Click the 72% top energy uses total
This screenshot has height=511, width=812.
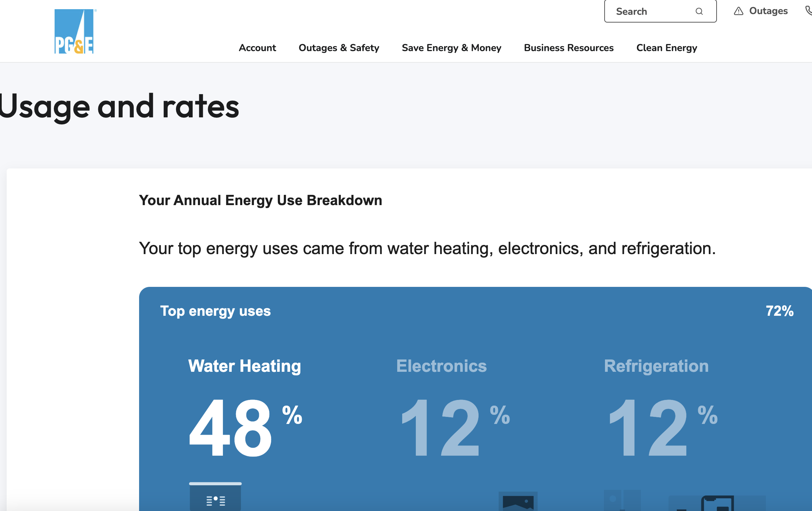click(779, 311)
